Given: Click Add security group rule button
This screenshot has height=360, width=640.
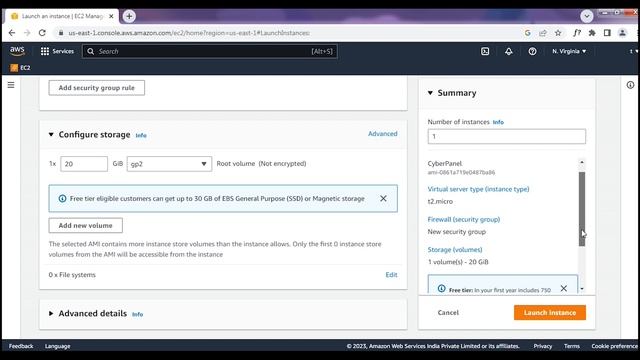Looking at the screenshot, I should pyautogui.click(x=97, y=88).
